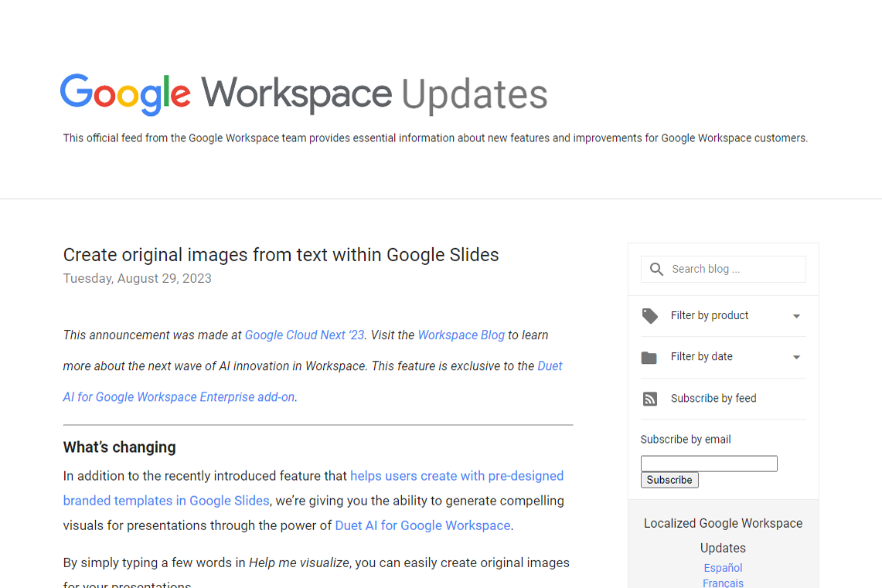Expand the Filter by date dropdown arrow
Image resolution: width=882 pixels, height=588 pixels.
point(796,356)
